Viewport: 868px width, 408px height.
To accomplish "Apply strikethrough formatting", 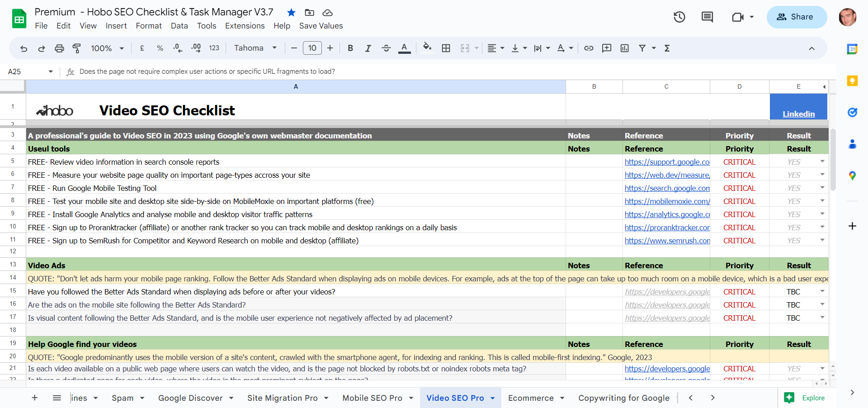I will coord(386,48).
